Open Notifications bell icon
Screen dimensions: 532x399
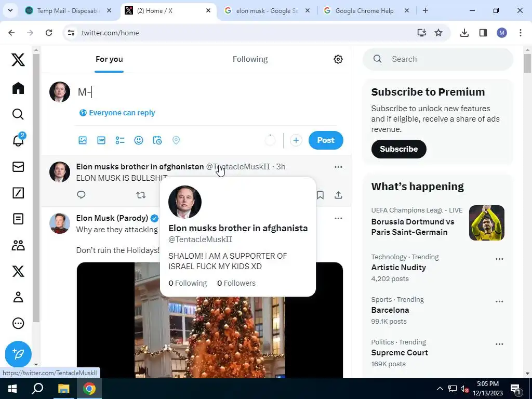[18, 140]
